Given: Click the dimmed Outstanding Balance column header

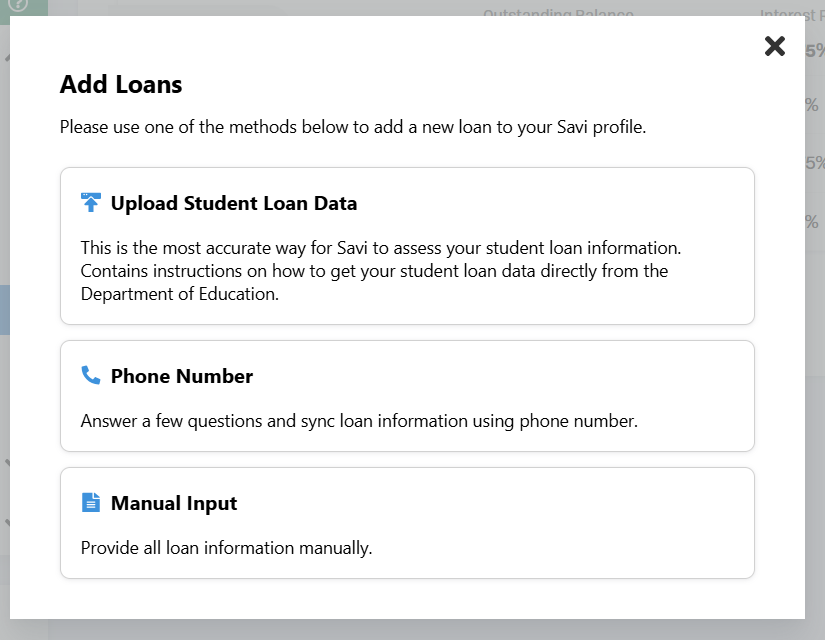Looking at the screenshot, I should (x=558, y=12).
